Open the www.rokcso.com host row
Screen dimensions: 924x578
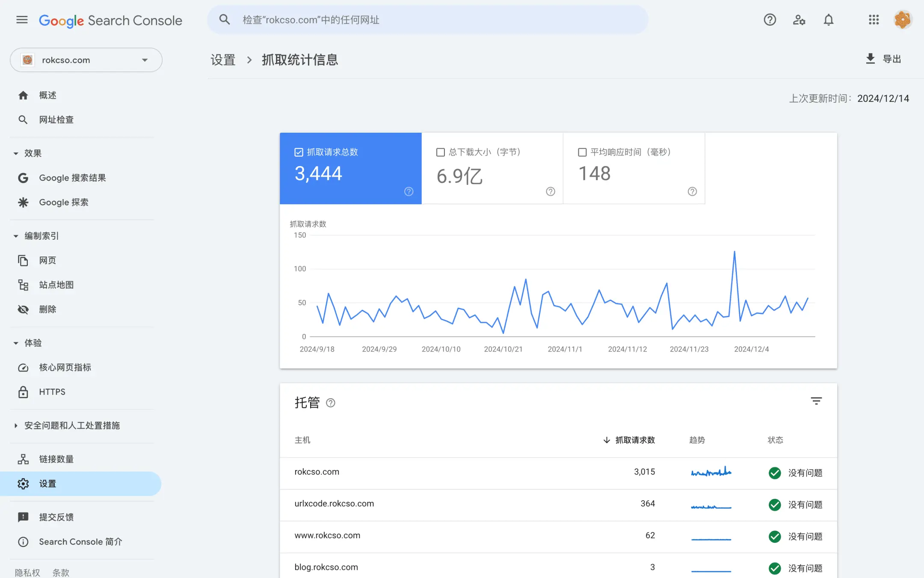(558, 536)
